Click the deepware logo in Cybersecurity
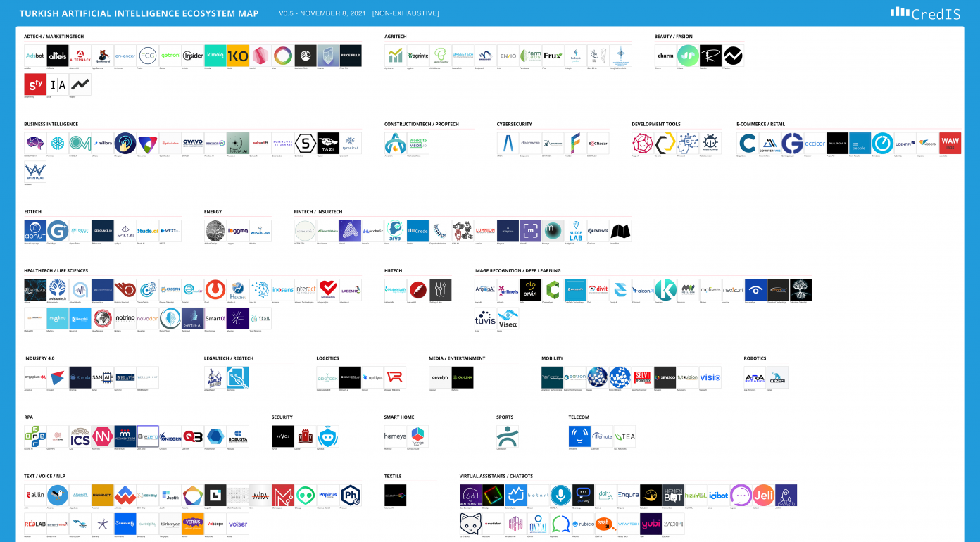The height and width of the screenshot is (542, 980). coord(530,143)
